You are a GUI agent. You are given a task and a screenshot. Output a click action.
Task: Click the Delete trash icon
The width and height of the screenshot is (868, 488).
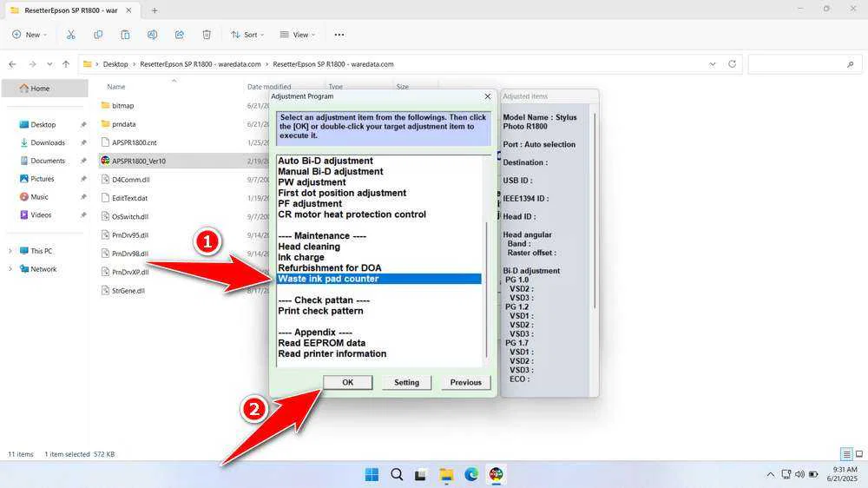point(207,35)
